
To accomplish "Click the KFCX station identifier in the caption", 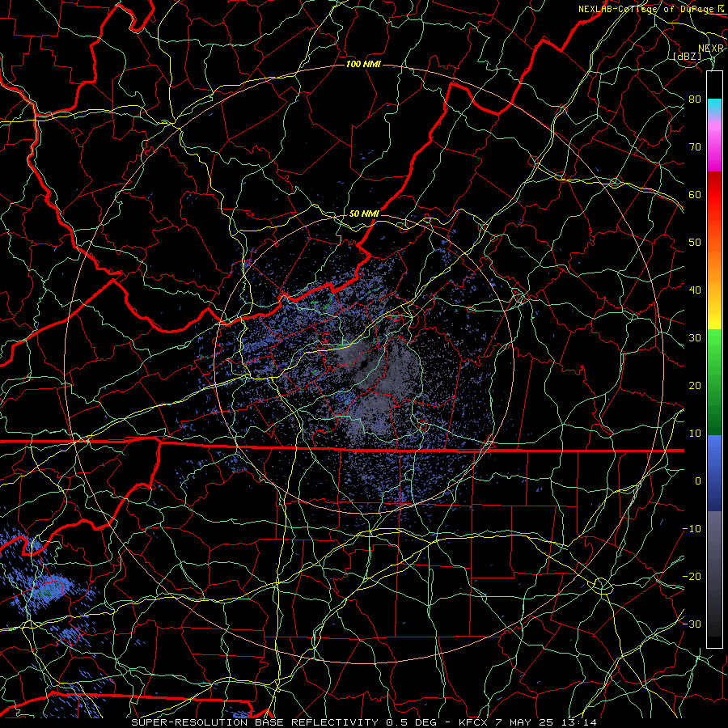I will [x=472, y=722].
